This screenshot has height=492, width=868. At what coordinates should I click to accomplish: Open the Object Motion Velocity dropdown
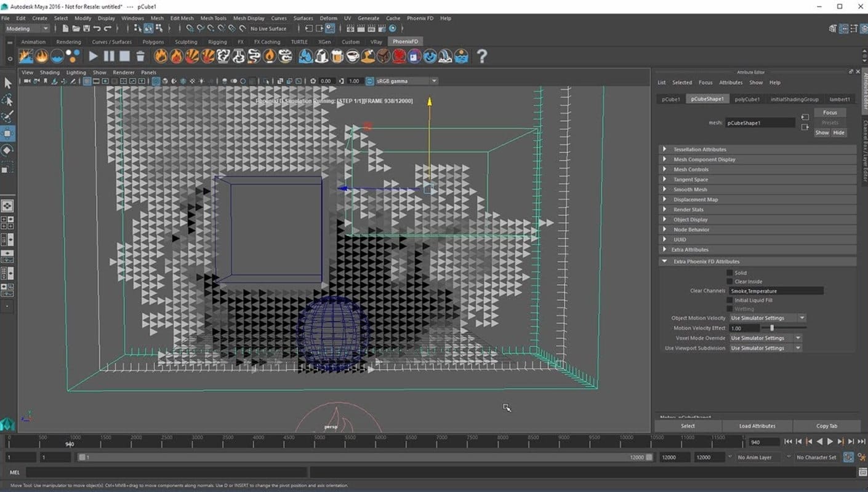pos(767,318)
